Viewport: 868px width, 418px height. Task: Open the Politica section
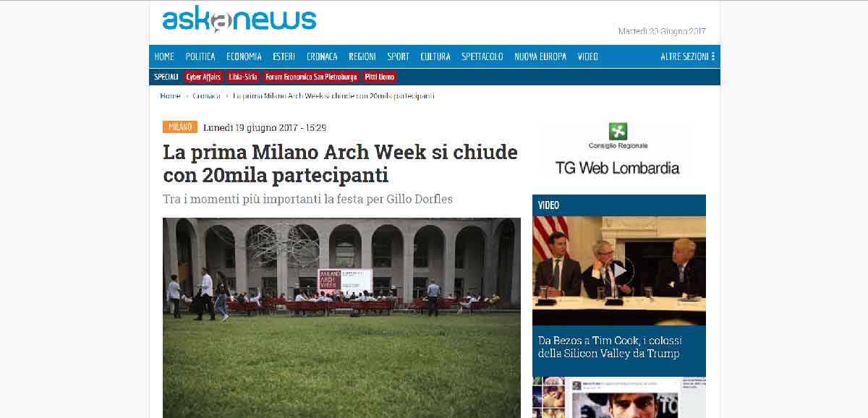(x=200, y=56)
